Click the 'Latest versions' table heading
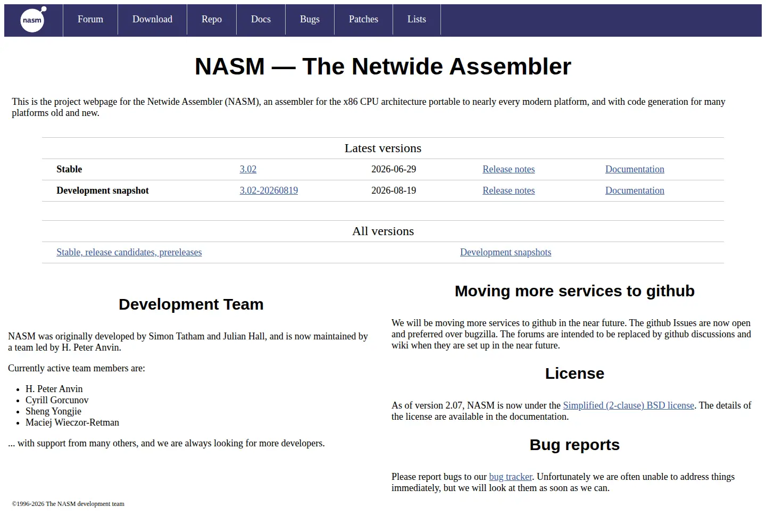 (x=383, y=148)
